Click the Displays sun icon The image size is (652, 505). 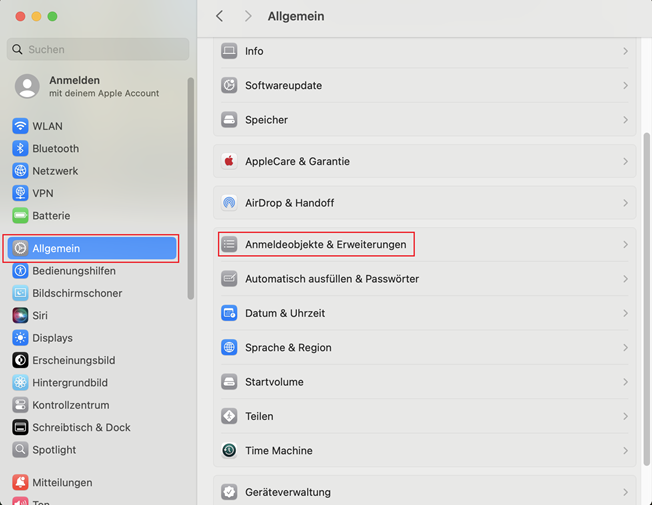pos(20,338)
